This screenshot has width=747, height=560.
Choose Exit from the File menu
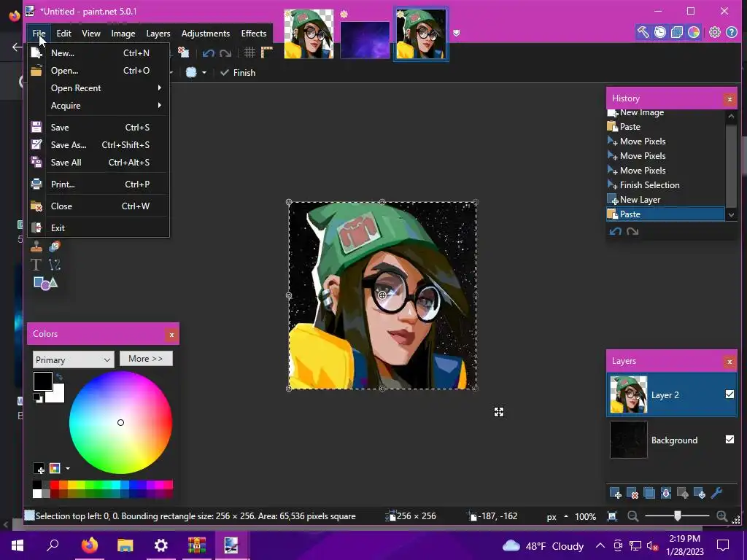98,228
